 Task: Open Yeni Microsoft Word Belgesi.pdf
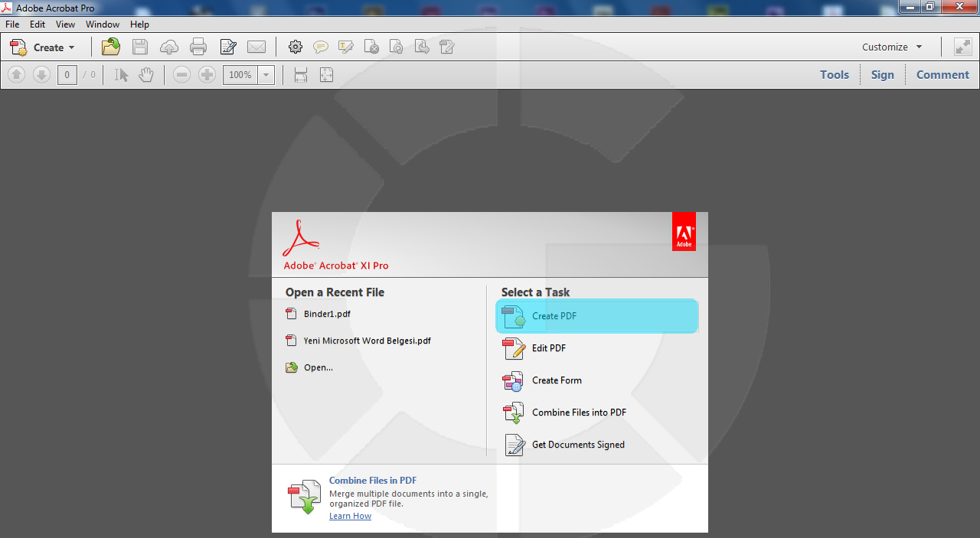358,341
